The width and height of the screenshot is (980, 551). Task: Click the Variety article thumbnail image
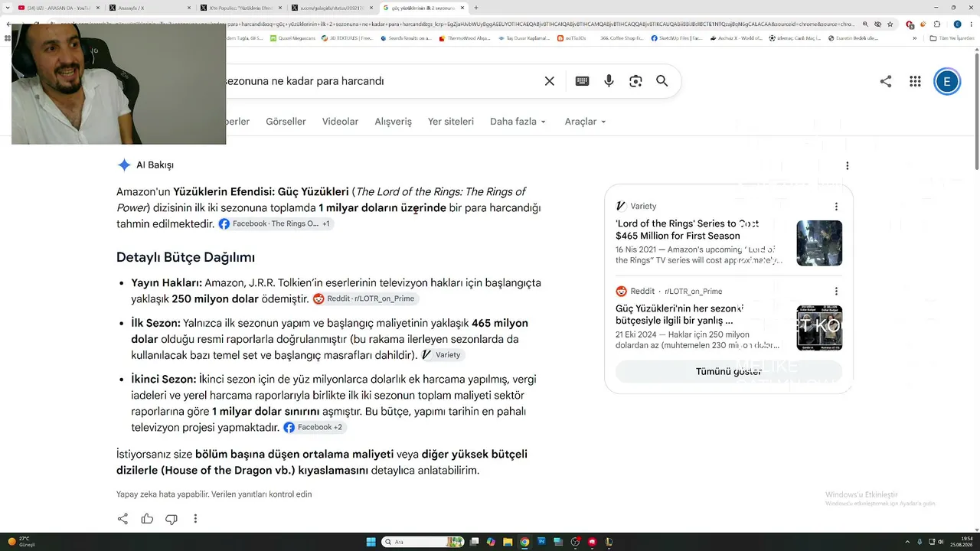(819, 243)
